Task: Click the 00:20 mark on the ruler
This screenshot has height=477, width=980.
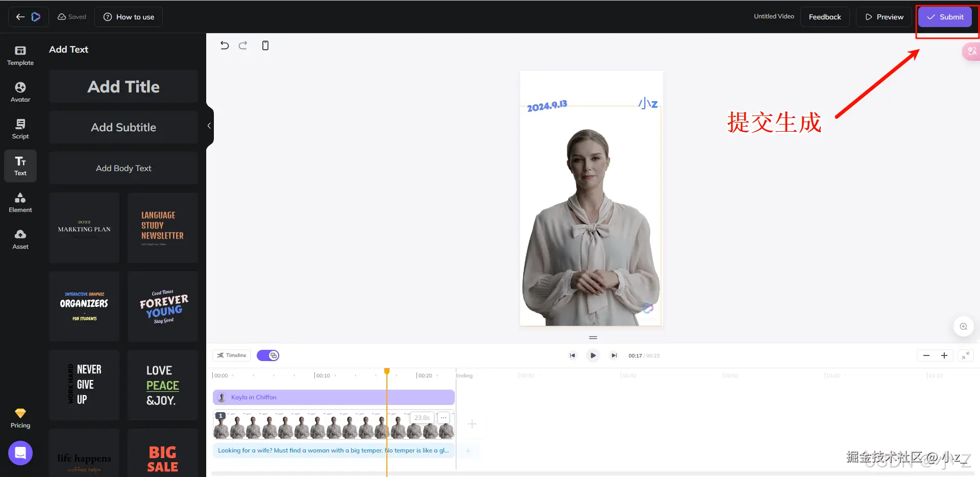Action: (x=425, y=376)
